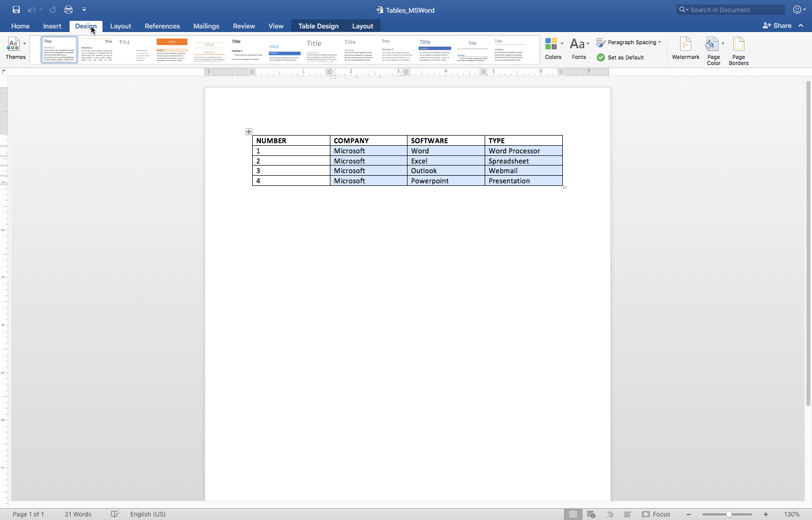Toggle Focus mode
812x520 pixels.
[656, 514]
